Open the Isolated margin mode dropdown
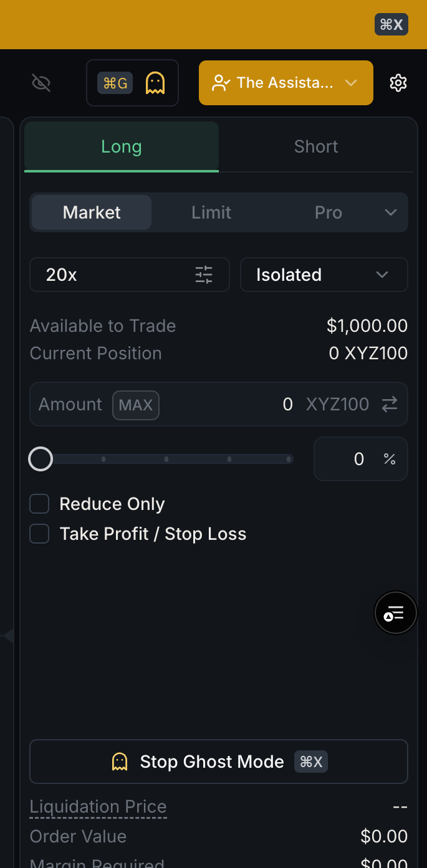This screenshot has width=427, height=868. tap(324, 275)
